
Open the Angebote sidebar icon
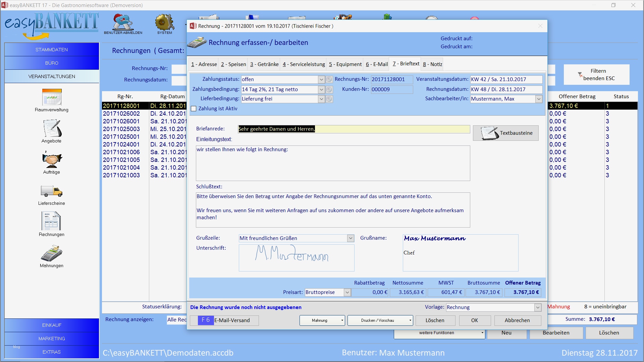click(x=52, y=129)
